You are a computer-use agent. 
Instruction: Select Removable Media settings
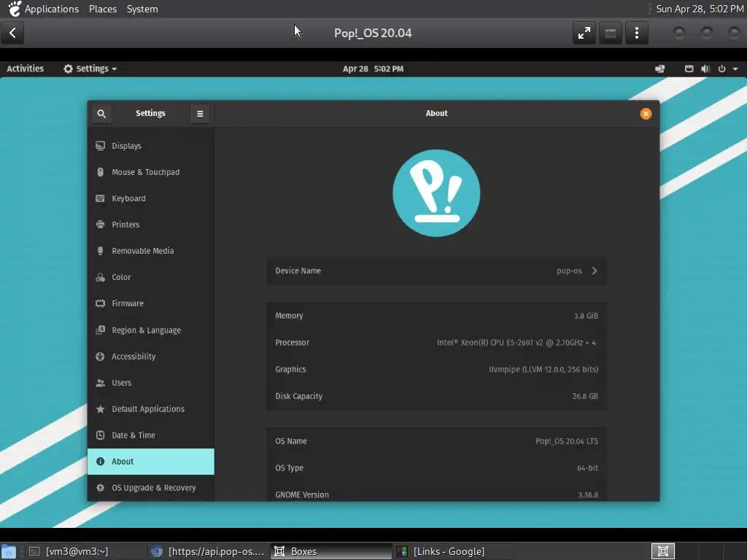(150, 251)
